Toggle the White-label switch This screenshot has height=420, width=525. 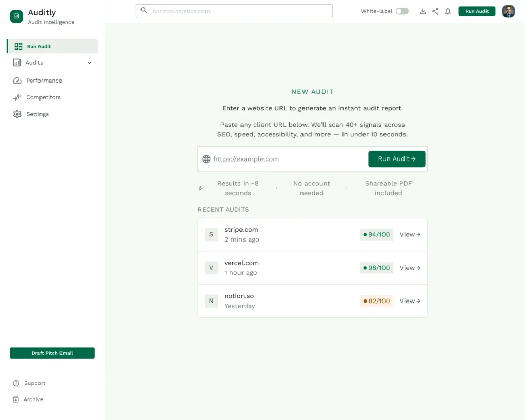402,11
